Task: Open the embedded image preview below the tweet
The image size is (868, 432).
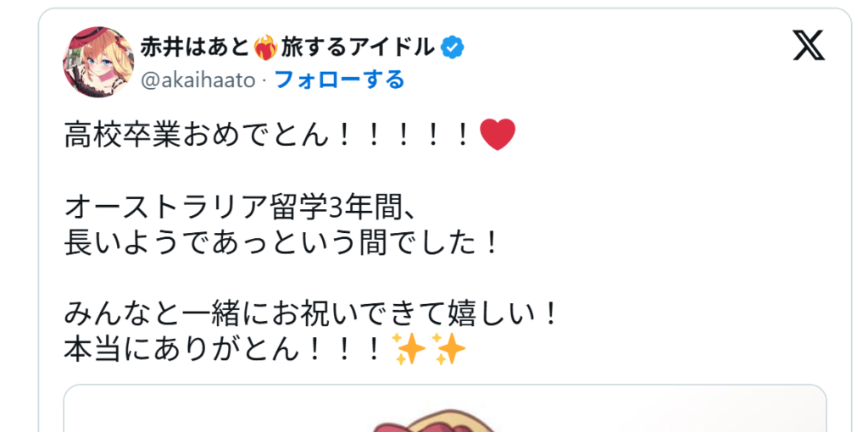Action: (x=445, y=408)
